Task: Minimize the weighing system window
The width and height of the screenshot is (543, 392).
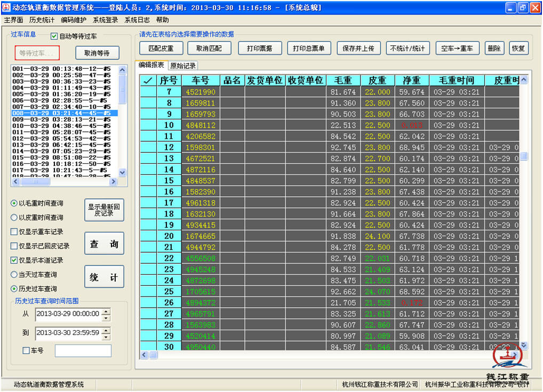Action: coord(510,7)
